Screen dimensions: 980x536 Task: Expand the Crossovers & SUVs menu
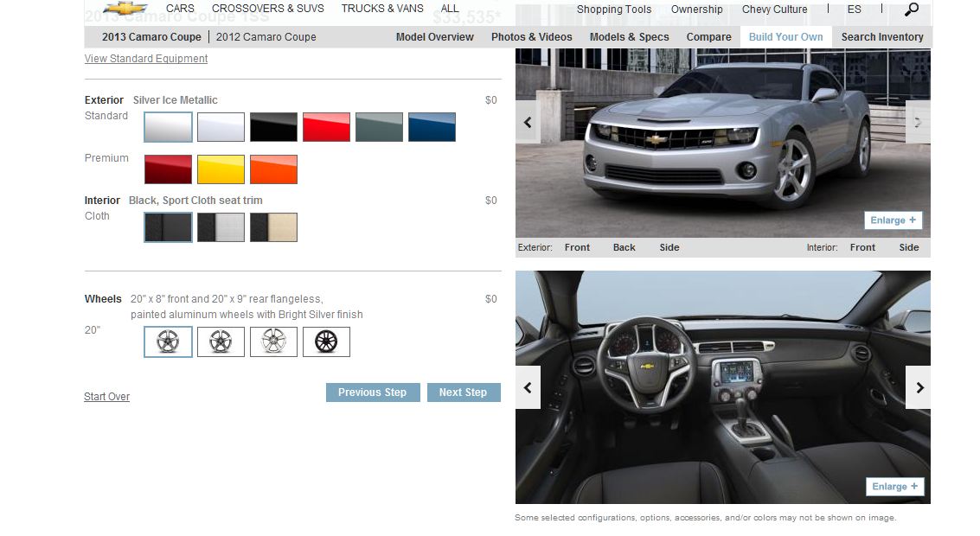pyautogui.click(x=268, y=9)
